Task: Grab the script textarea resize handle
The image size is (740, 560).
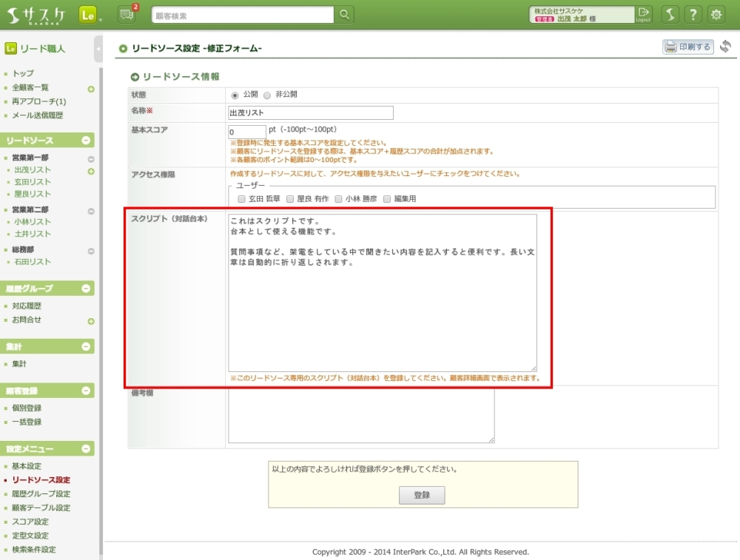Action: (x=534, y=368)
